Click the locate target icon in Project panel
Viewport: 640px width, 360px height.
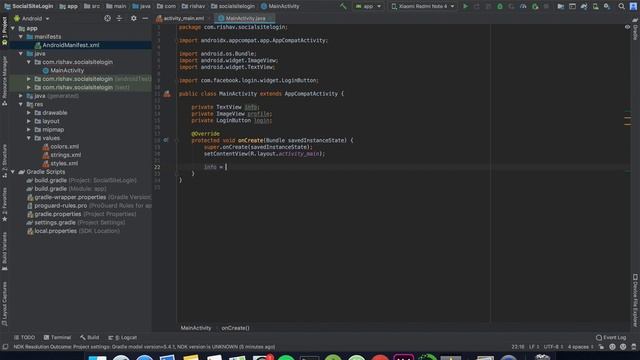107,18
